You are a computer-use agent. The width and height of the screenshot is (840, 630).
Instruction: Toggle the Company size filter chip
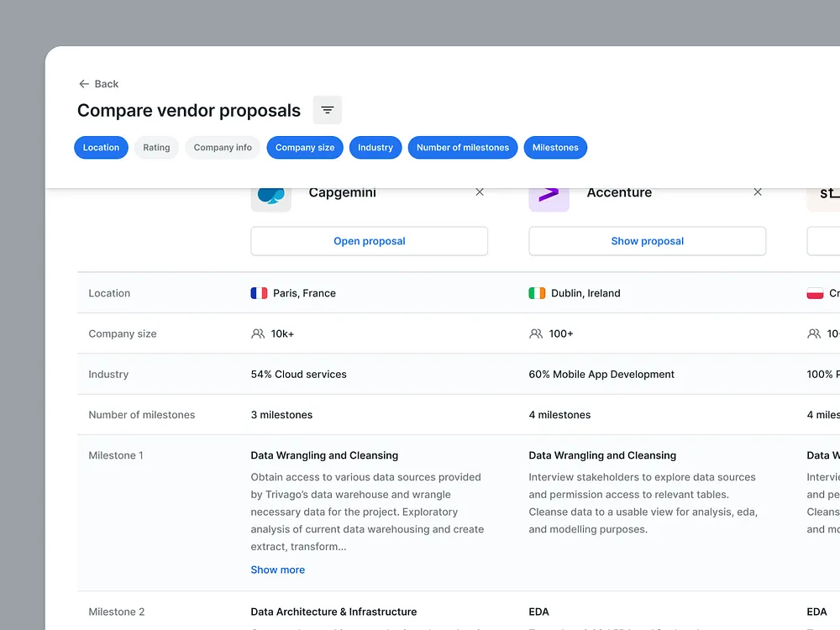[304, 147]
